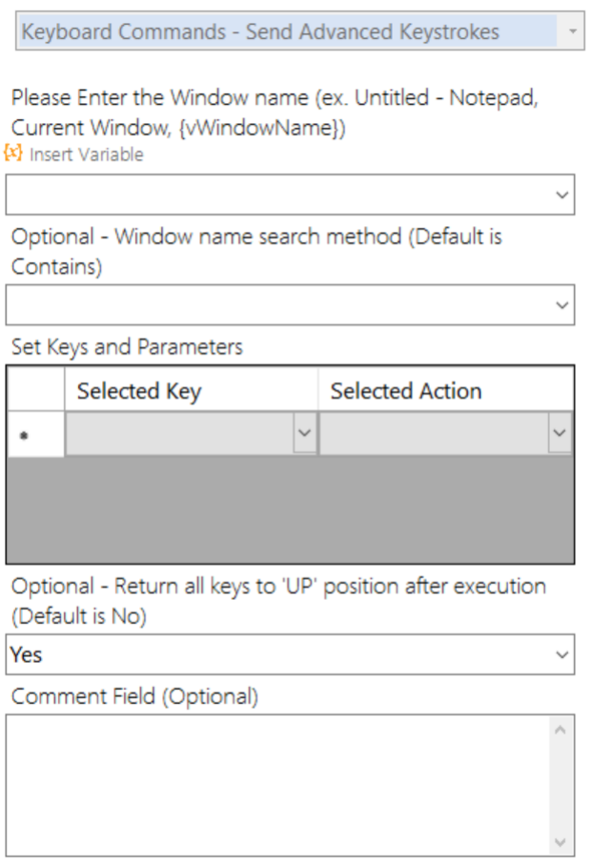Click inside the Window name input box
This screenshot has width=591, height=868.
pos(276,195)
